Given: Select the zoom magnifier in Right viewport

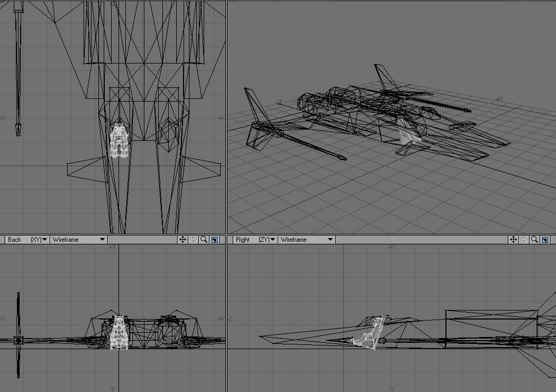Looking at the screenshot, I should click(x=534, y=240).
